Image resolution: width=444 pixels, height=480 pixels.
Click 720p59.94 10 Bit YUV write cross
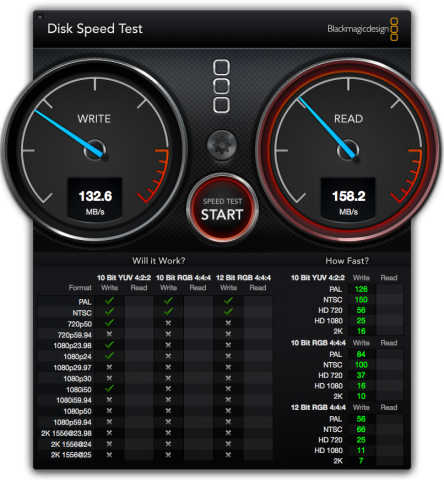coord(109,334)
